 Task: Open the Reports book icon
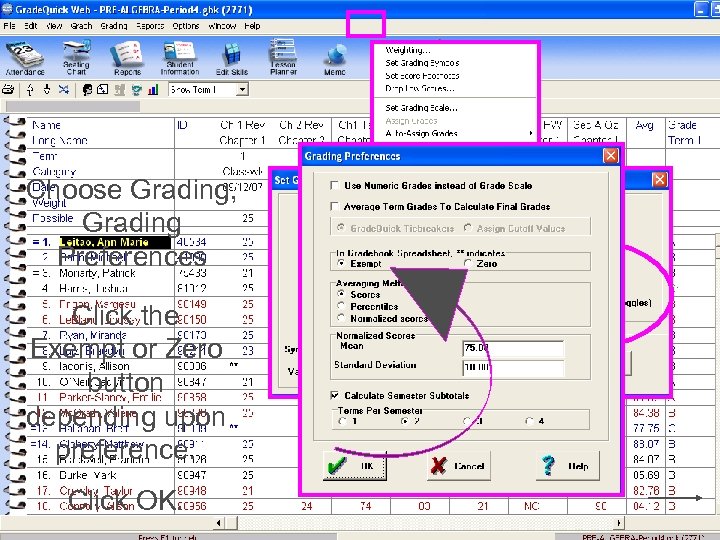click(127, 58)
